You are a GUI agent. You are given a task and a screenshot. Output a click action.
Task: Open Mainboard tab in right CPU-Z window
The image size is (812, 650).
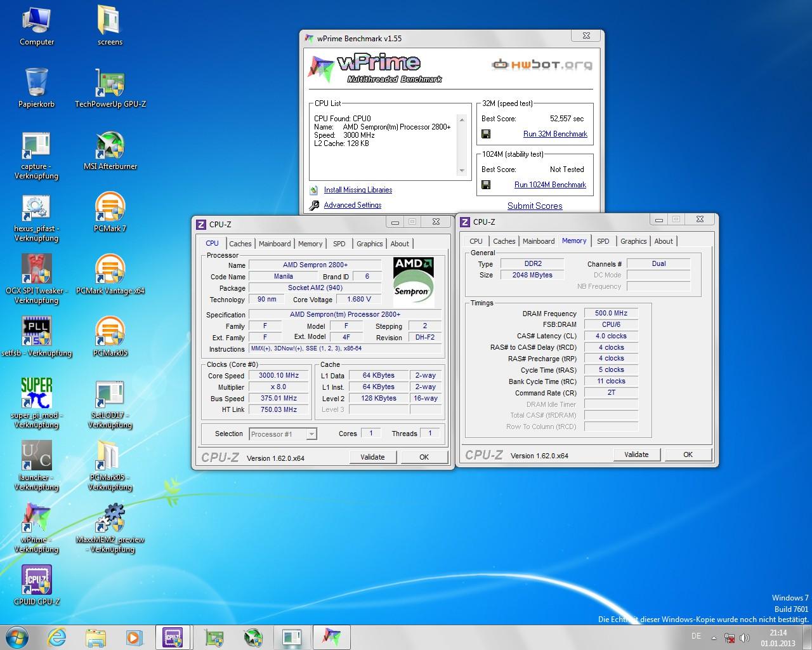[539, 241]
